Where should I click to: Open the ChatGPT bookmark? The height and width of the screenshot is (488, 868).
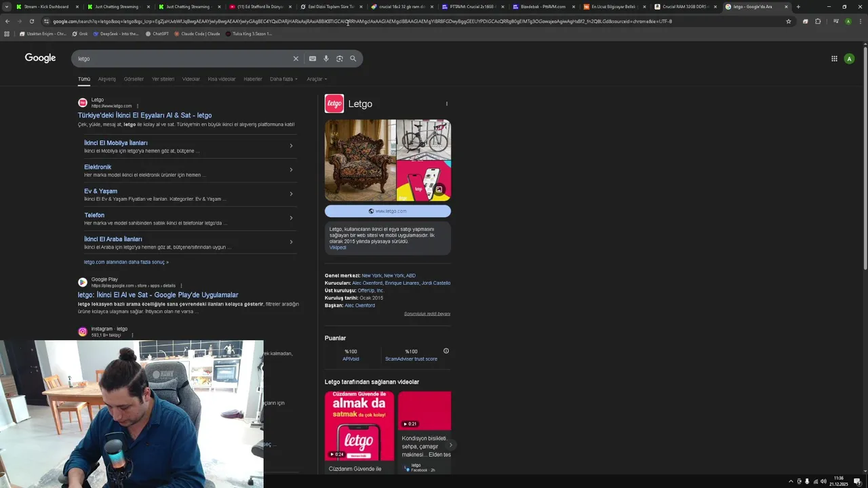[x=157, y=33]
